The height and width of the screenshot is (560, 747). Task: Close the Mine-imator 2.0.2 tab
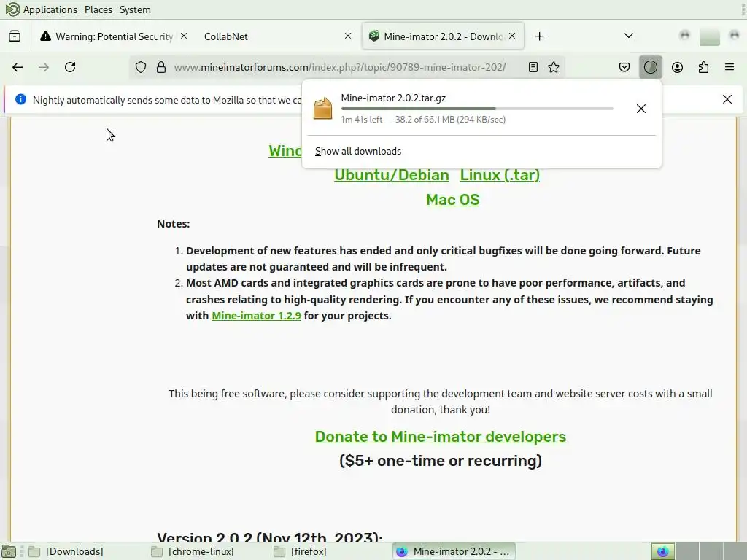pos(512,36)
